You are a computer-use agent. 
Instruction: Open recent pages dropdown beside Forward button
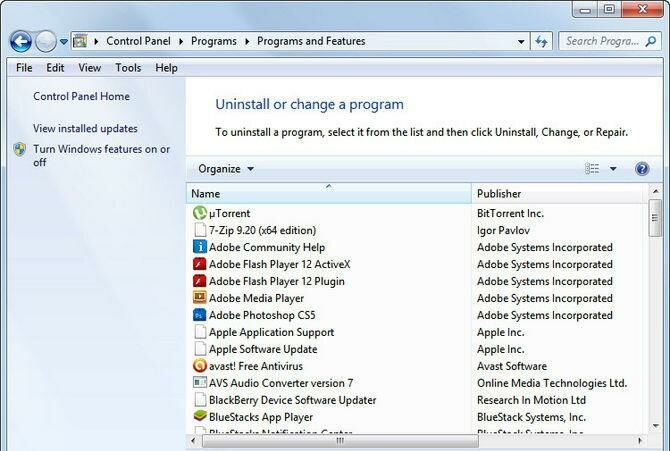(x=64, y=41)
